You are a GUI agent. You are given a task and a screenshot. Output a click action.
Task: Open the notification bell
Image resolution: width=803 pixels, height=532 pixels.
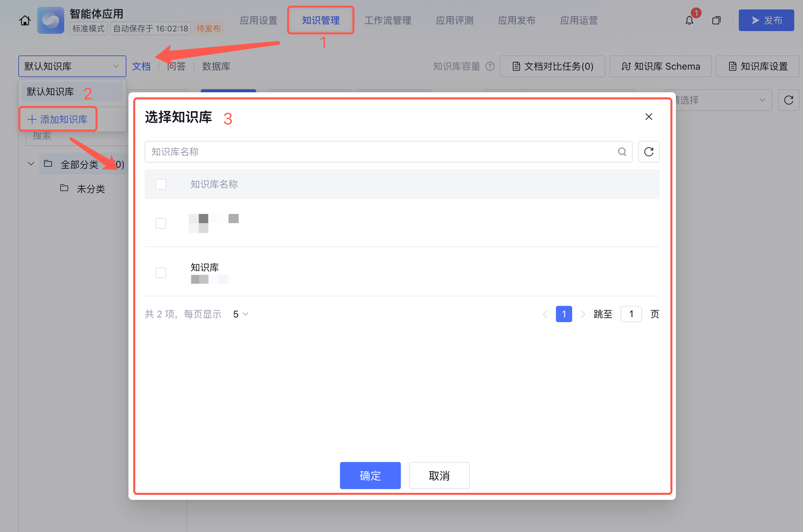click(x=690, y=21)
